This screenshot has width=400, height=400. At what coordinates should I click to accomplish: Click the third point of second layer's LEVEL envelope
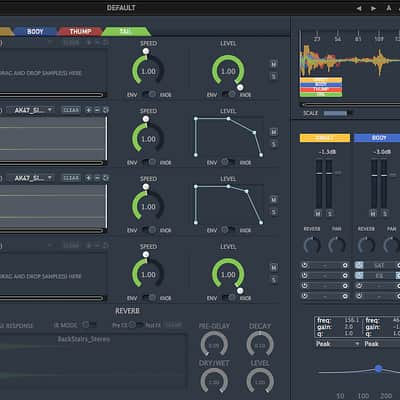(255, 133)
